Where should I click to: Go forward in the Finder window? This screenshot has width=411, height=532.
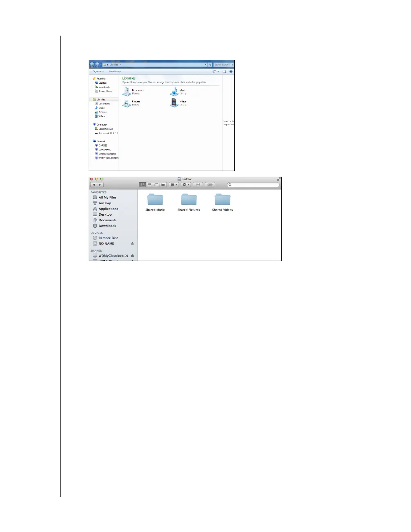point(100,185)
